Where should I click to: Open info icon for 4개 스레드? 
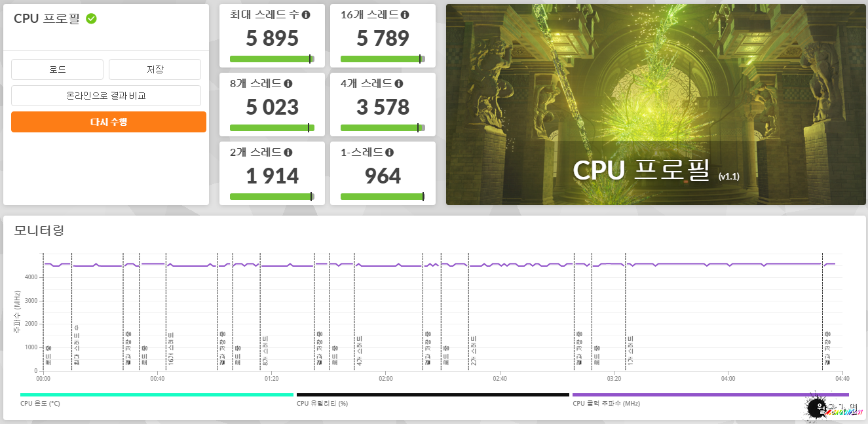coord(399,83)
